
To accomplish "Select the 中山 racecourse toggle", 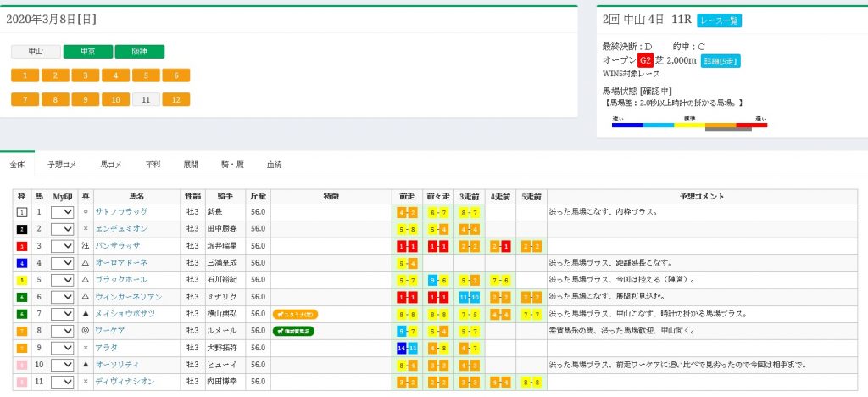I will [x=36, y=51].
